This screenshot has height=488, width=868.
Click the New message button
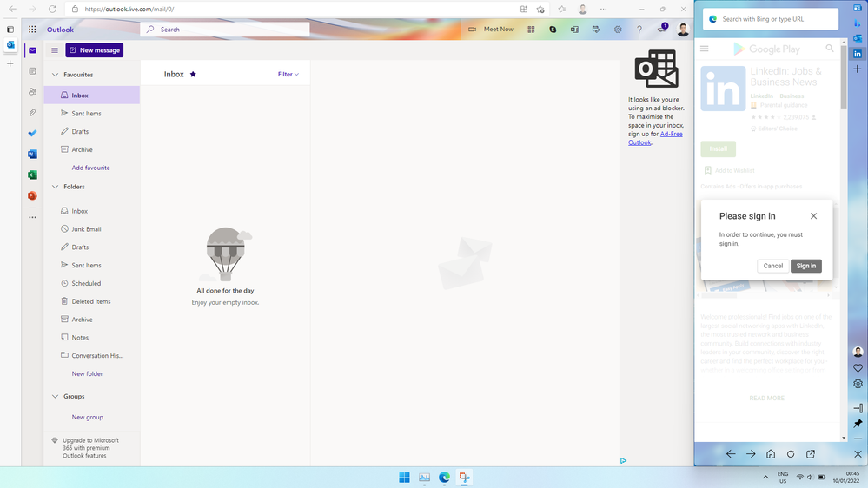tap(95, 50)
